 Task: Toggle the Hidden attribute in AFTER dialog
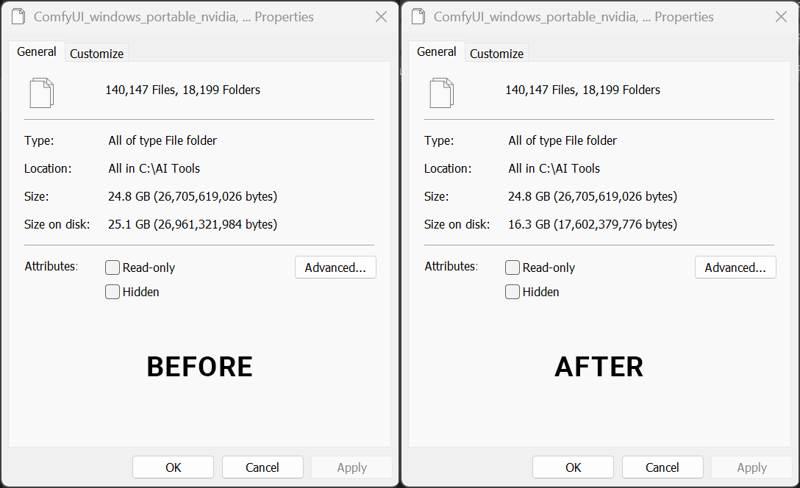point(513,292)
